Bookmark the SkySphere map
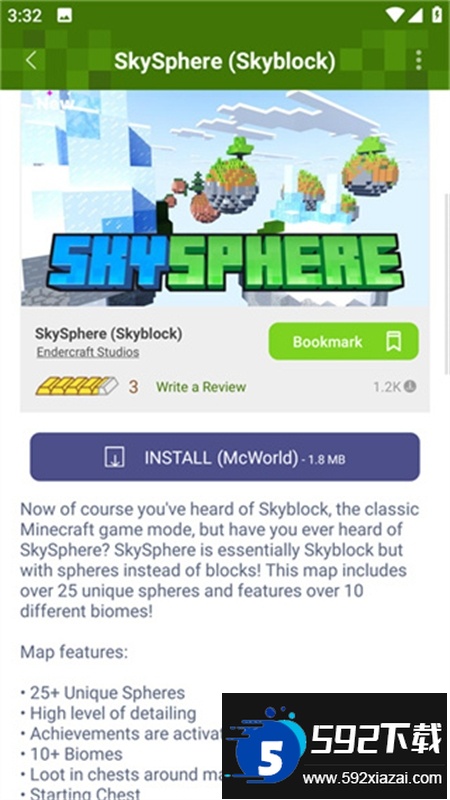Screen dimensions: 450x800 coord(343,341)
